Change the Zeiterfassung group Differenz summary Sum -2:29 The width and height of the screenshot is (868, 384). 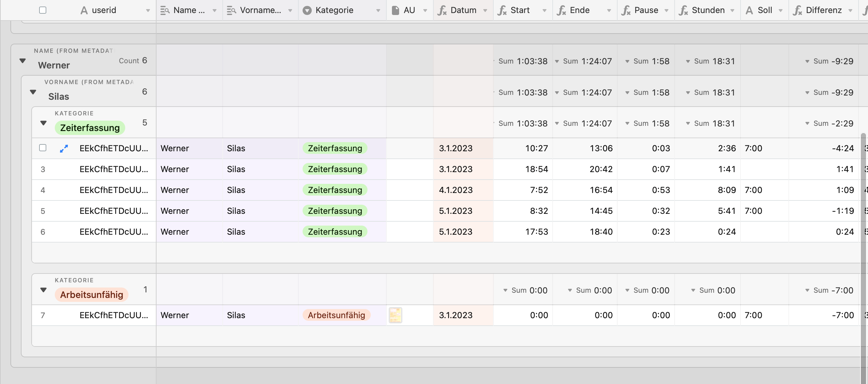coord(829,124)
